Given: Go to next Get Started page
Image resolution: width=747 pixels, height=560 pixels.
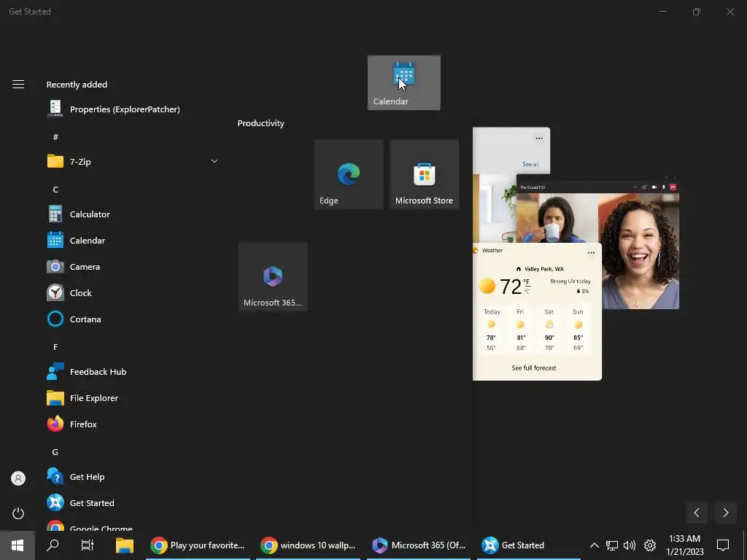Looking at the screenshot, I should [x=726, y=513].
